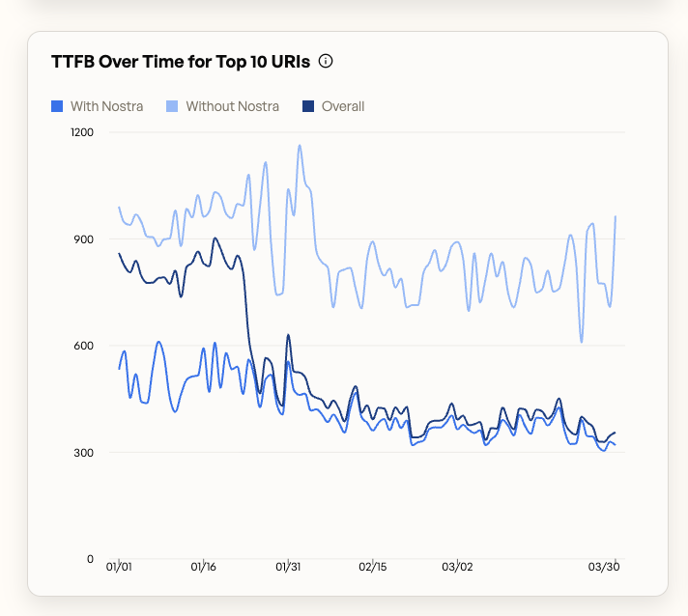Click the 01/01 x-axis date label
The width and height of the screenshot is (688, 616).
tap(119, 567)
